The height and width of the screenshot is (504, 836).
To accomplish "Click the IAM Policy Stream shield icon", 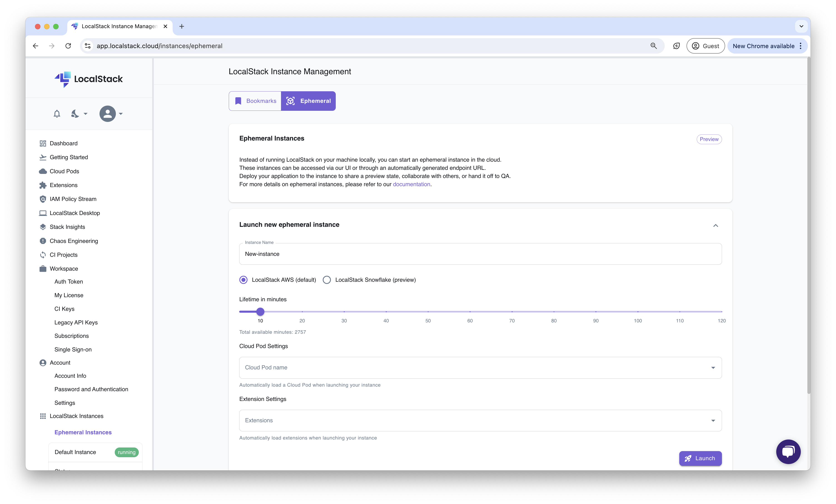I will point(43,199).
